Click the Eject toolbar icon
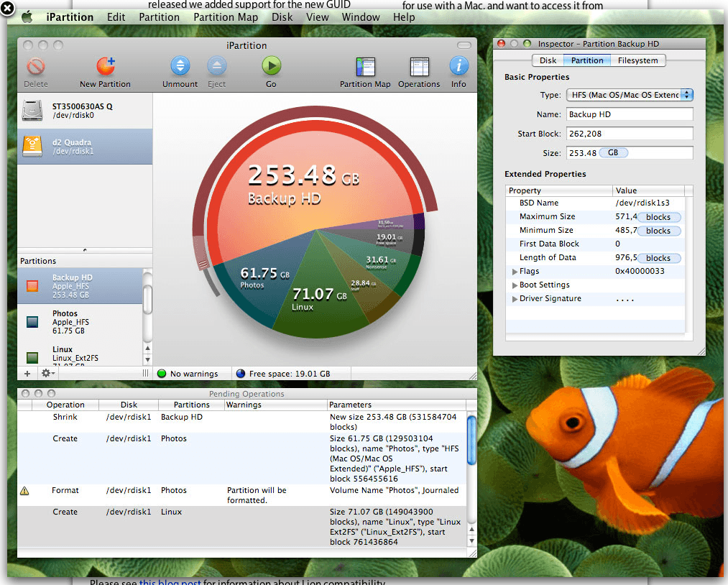Screen dimensions: 728x585 point(216,66)
